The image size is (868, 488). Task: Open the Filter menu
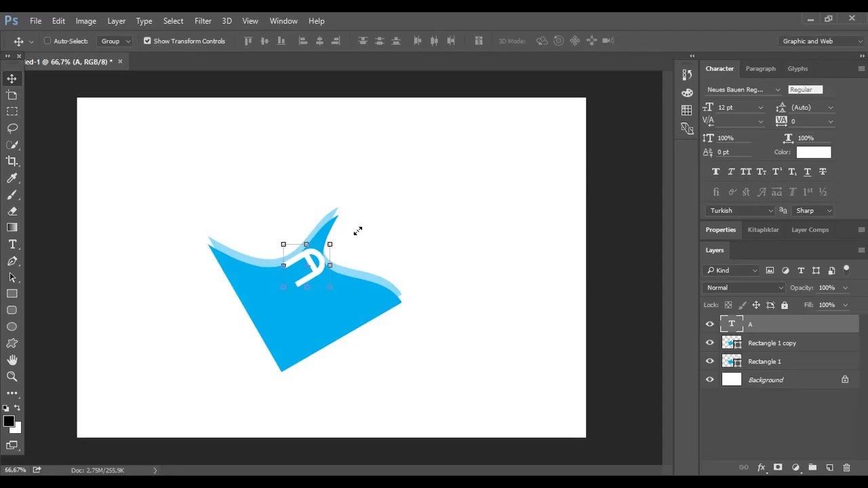203,21
